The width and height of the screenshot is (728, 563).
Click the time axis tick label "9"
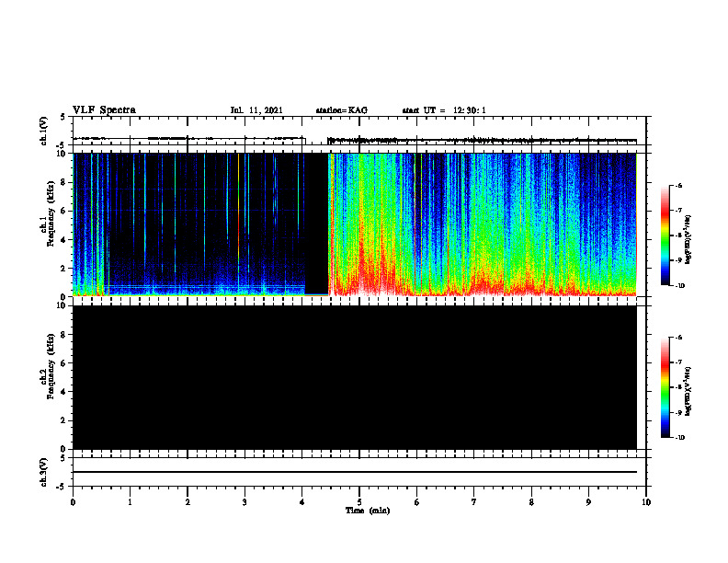coord(588,502)
